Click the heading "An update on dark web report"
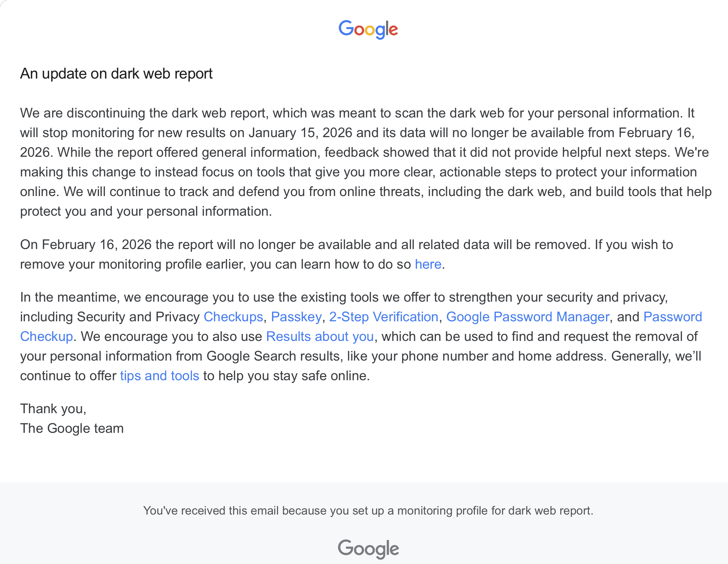The width and height of the screenshot is (728, 564). 116,74
